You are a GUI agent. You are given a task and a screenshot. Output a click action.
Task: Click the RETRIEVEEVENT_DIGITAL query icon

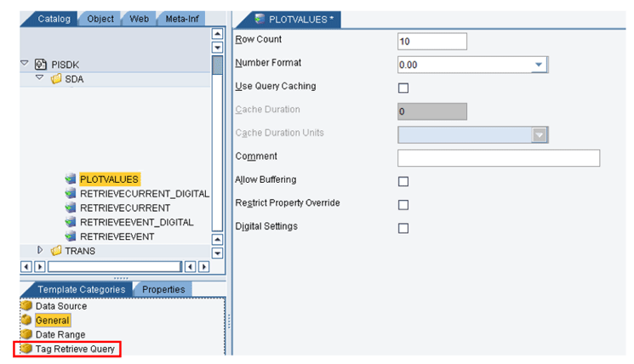click(x=71, y=222)
